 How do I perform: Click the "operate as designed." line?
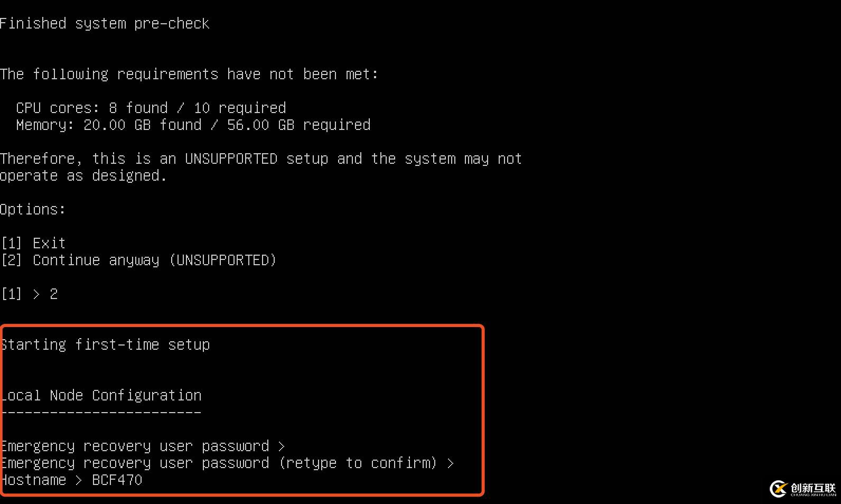click(83, 175)
